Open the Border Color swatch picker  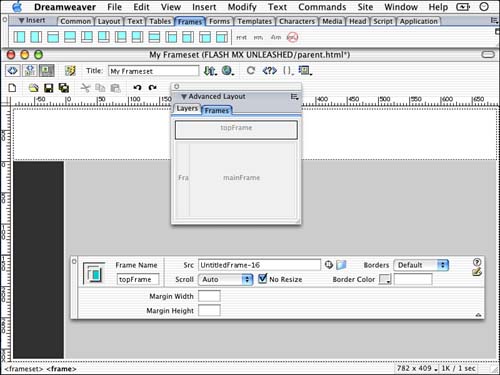coord(385,279)
